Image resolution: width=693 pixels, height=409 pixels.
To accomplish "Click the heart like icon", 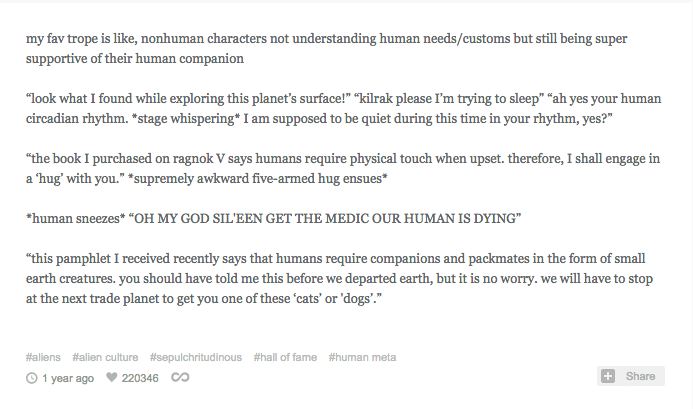I will coord(111,378).
